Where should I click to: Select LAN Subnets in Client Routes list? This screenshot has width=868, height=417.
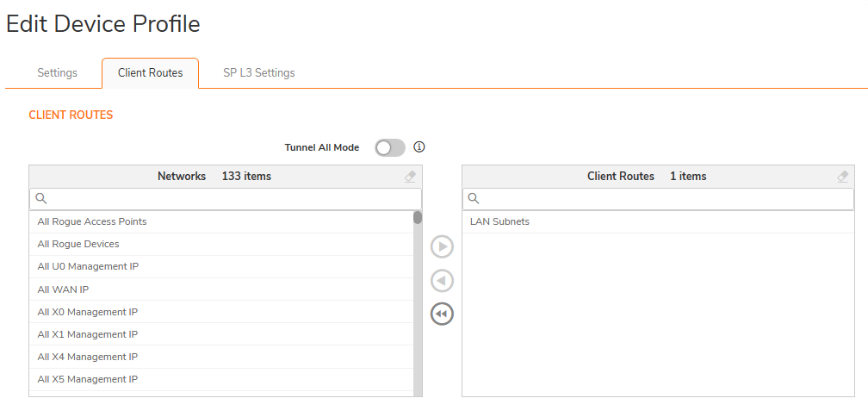pos(499,222)
